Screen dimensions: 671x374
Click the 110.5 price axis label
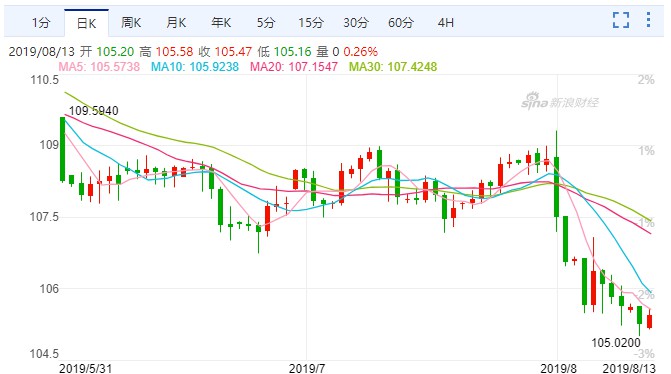[45, 80]
